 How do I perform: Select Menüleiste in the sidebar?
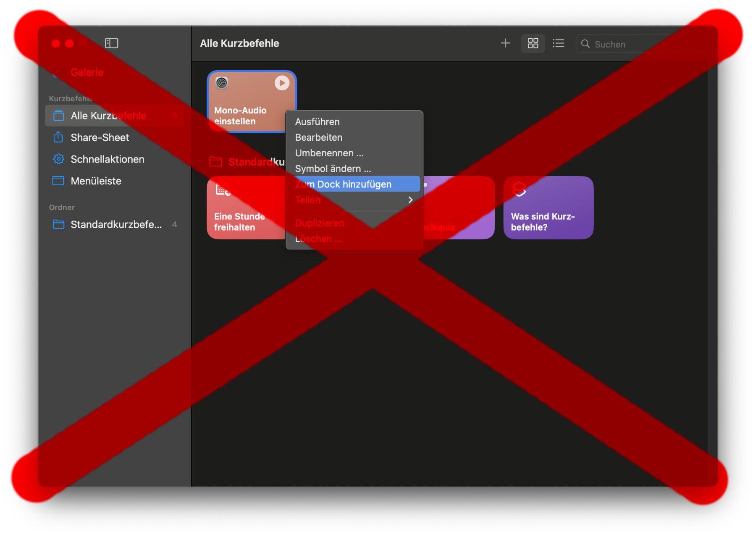point(96,181)
